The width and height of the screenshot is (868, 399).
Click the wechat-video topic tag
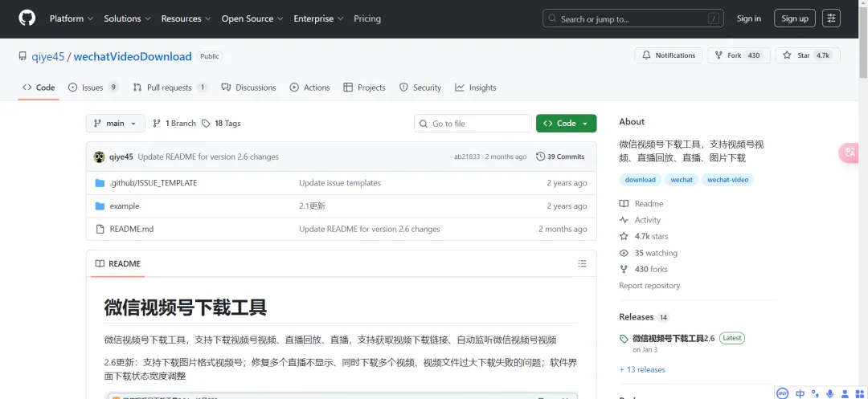(727, 180)
